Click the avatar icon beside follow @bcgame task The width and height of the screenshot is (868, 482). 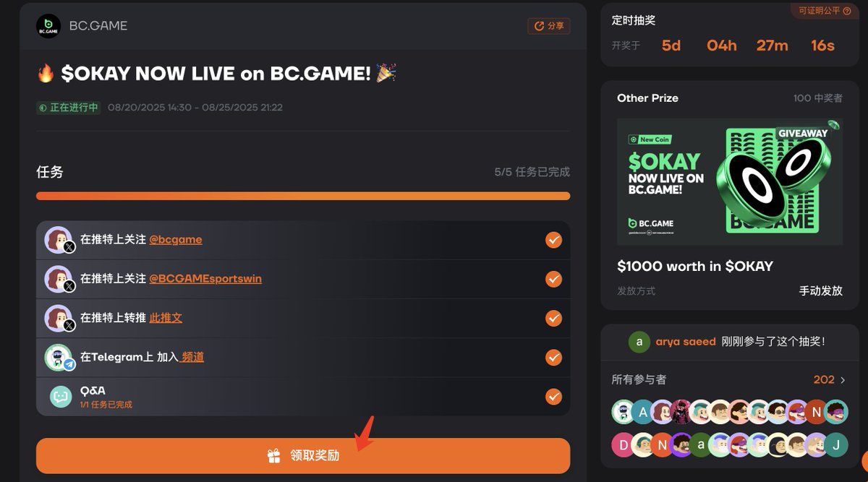pyautogui.click(x=59, y=240)
